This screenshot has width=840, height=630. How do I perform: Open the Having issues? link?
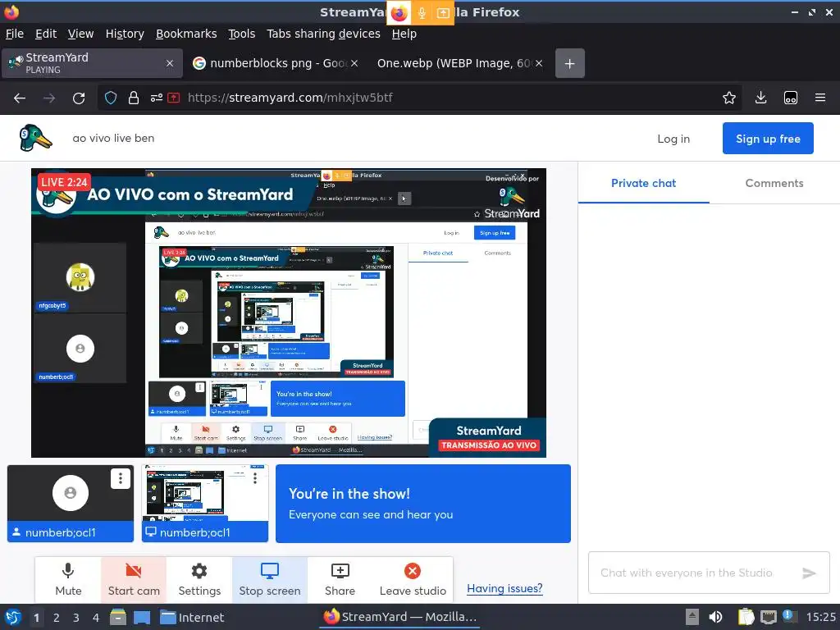(x=504, y=588)
